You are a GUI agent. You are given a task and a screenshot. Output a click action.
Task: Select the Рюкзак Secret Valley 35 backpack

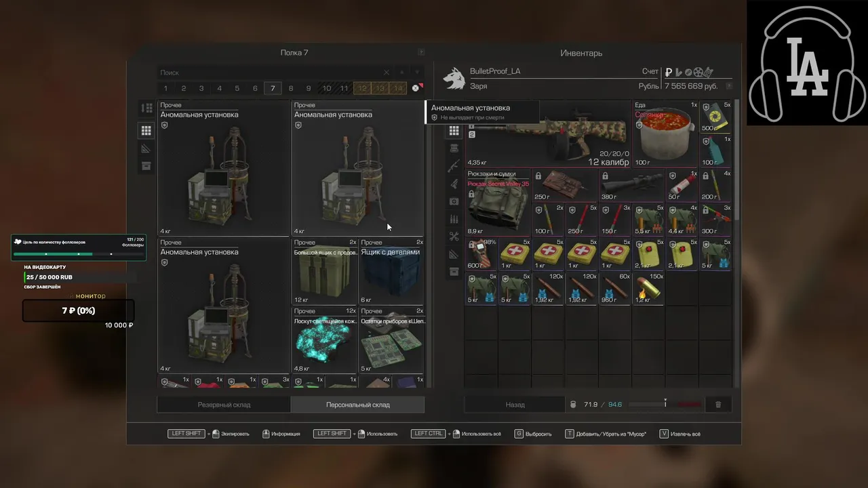pyautogui.click(x=498, y=201)
